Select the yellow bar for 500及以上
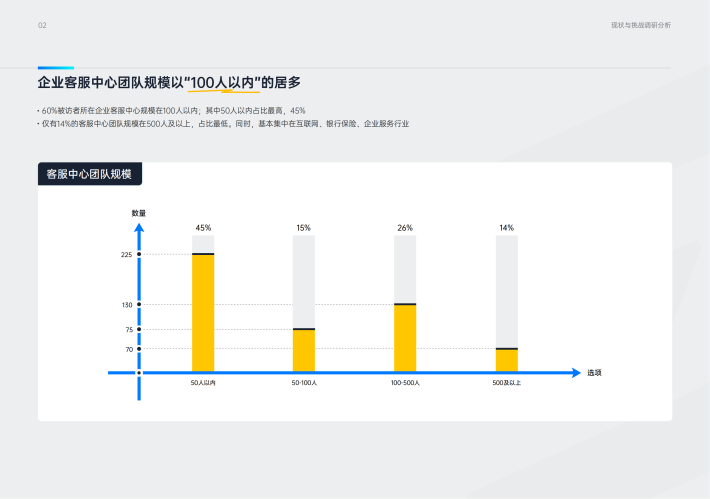 507,360
